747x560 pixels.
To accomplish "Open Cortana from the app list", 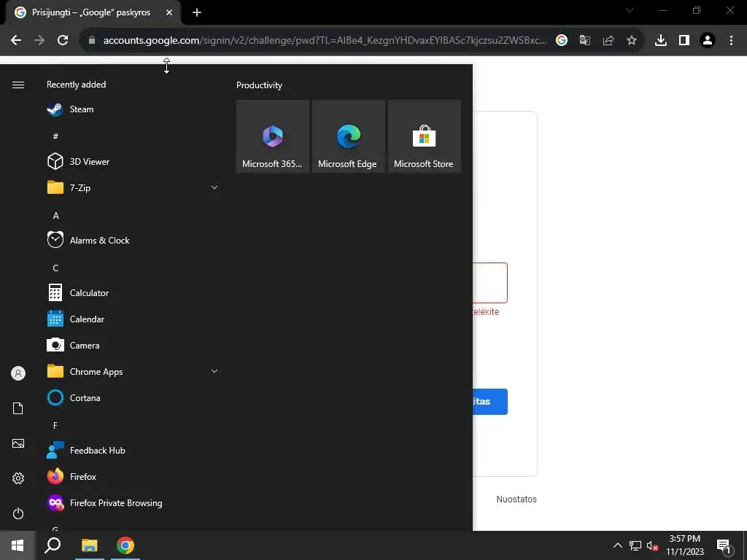I will (133, 397).
